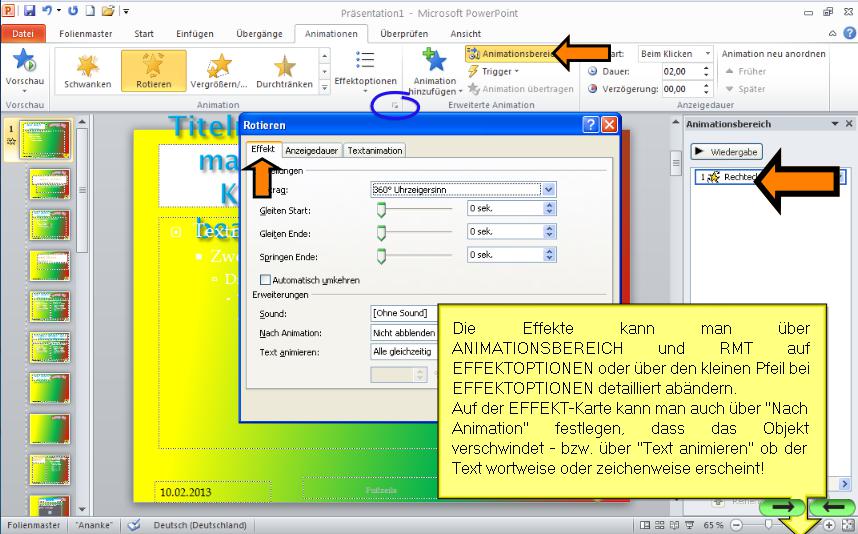Click the Vorschau preview star icon
858x534 pixels.
click(x=24, y=62)
